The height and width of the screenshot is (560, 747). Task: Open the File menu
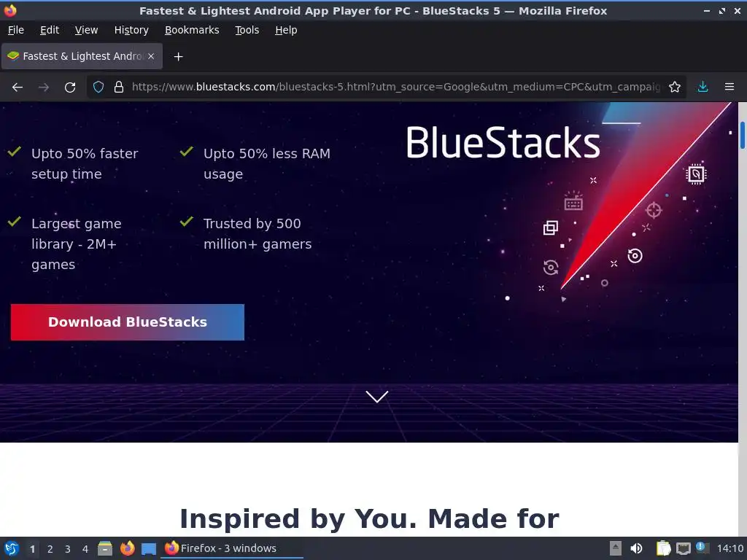[x=16, y=30]
